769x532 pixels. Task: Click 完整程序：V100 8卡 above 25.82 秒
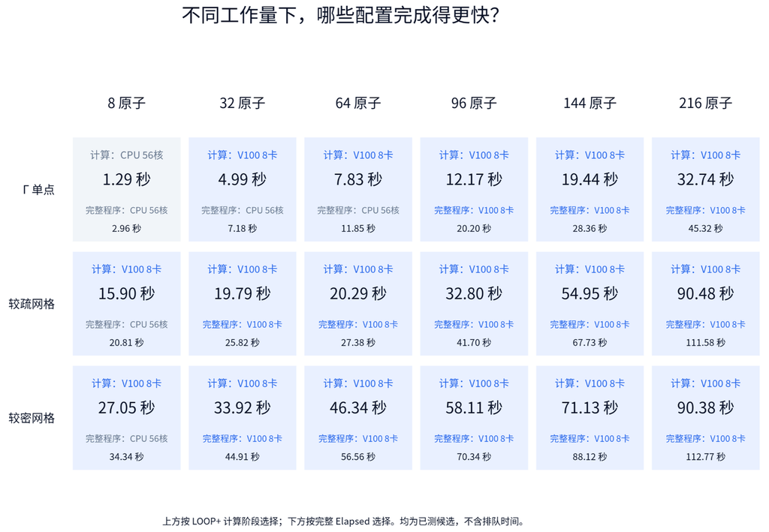point(243,324)
